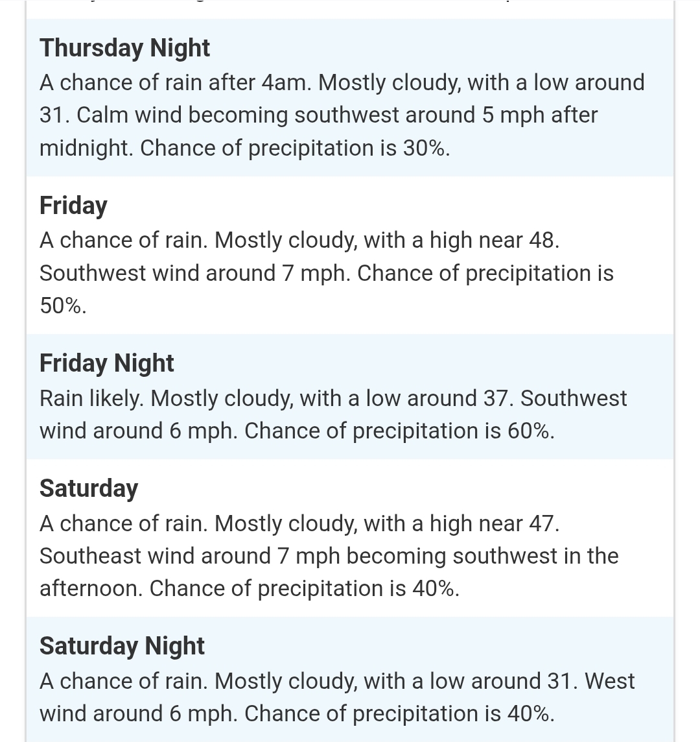Click the "high near 48" text
This screenshot has height=742, width=700.
click(x=493, y=241)
